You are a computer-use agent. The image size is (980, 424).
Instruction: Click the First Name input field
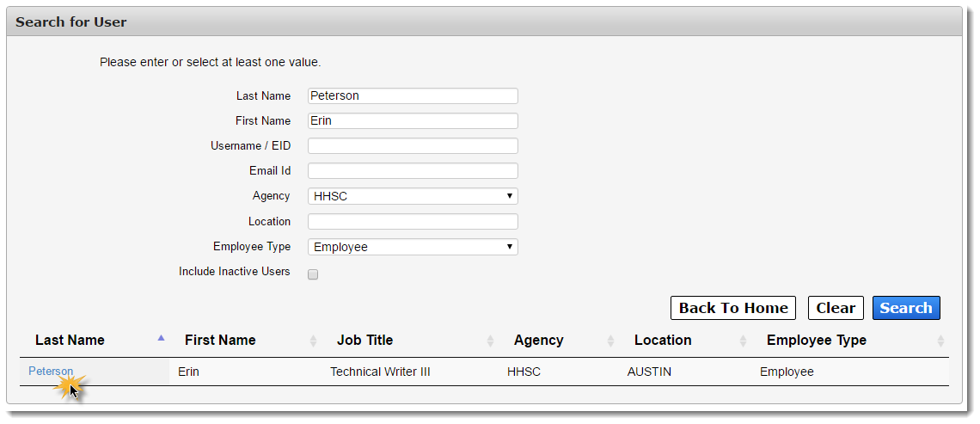coord(413,120)
